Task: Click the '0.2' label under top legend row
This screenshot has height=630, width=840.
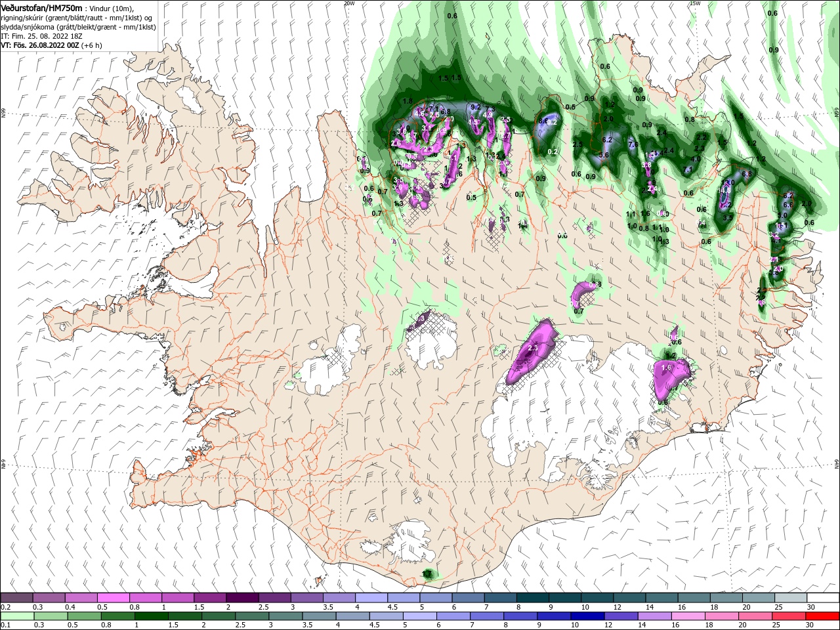Action: tap(5, 607)
